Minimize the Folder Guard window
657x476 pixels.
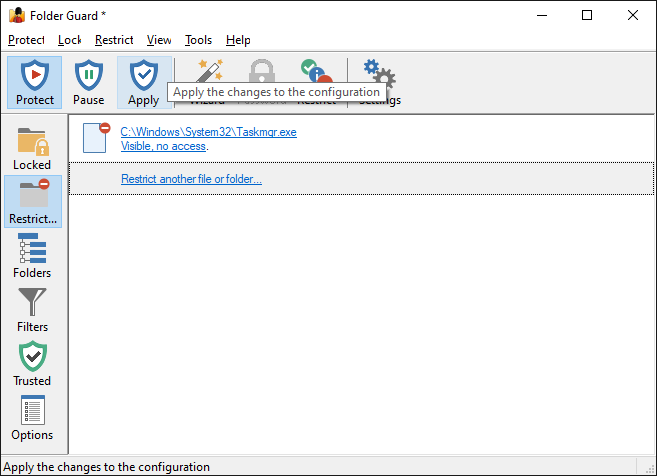coord(542,16)
